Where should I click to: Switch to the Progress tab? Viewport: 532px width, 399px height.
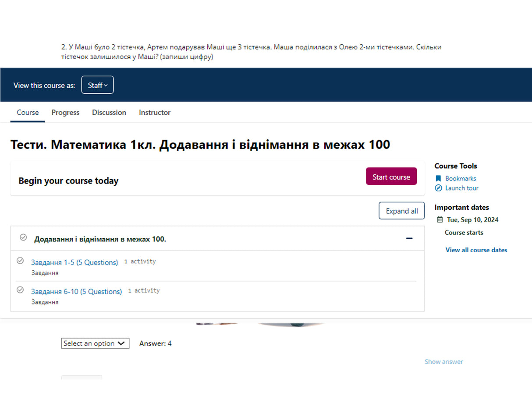(65, 113)
